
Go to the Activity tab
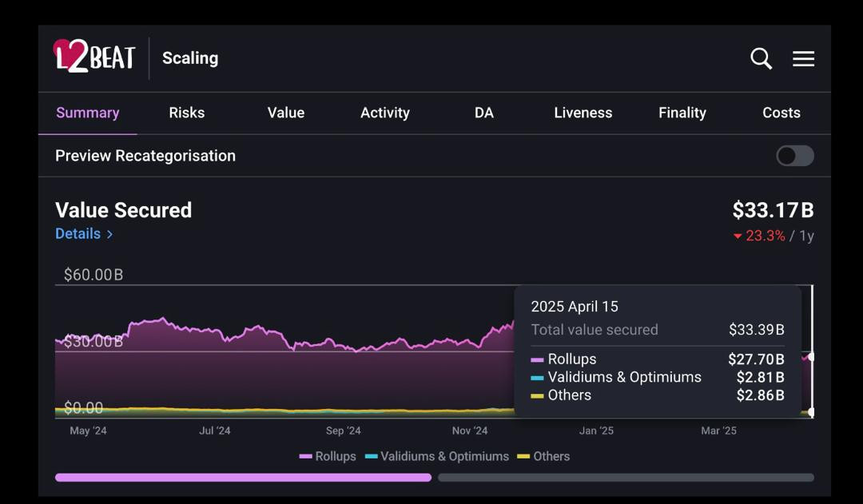click(x=384, y=113)
